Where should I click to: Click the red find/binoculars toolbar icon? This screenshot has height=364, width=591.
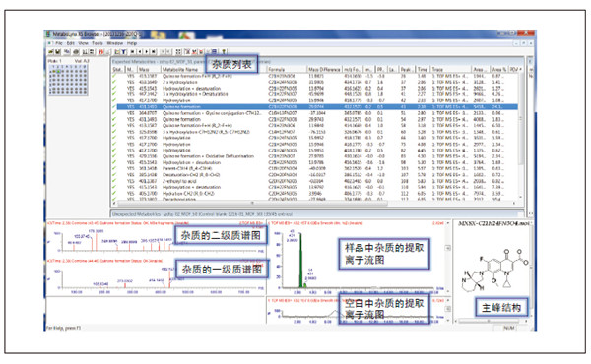(101, 51)
